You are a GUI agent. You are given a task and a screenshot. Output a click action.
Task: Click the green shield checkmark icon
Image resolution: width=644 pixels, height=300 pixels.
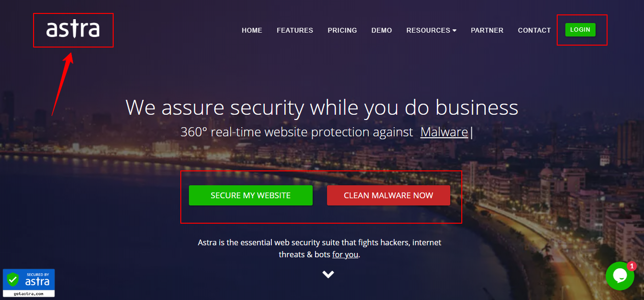13,279
